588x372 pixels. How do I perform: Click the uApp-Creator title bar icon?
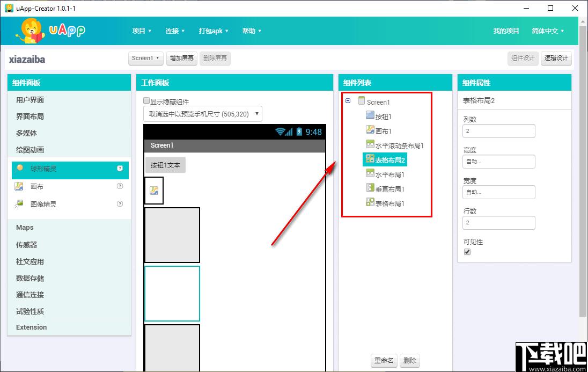coord(9,8)
